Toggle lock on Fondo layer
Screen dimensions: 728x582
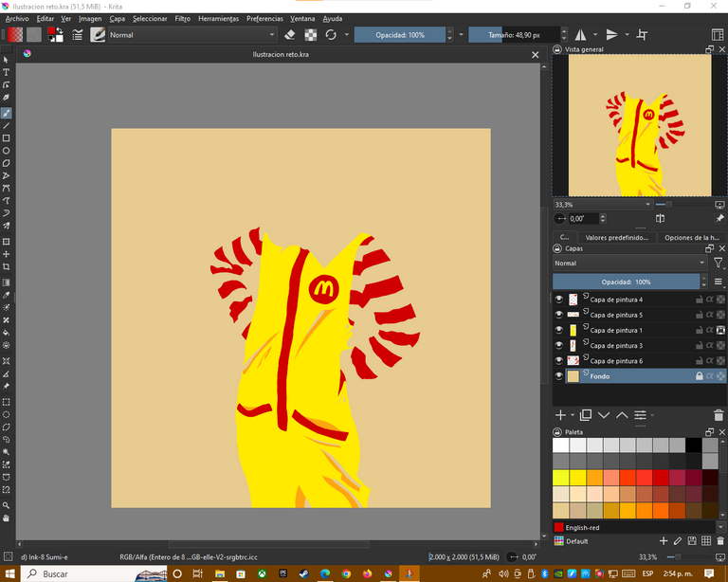point(700,376)
